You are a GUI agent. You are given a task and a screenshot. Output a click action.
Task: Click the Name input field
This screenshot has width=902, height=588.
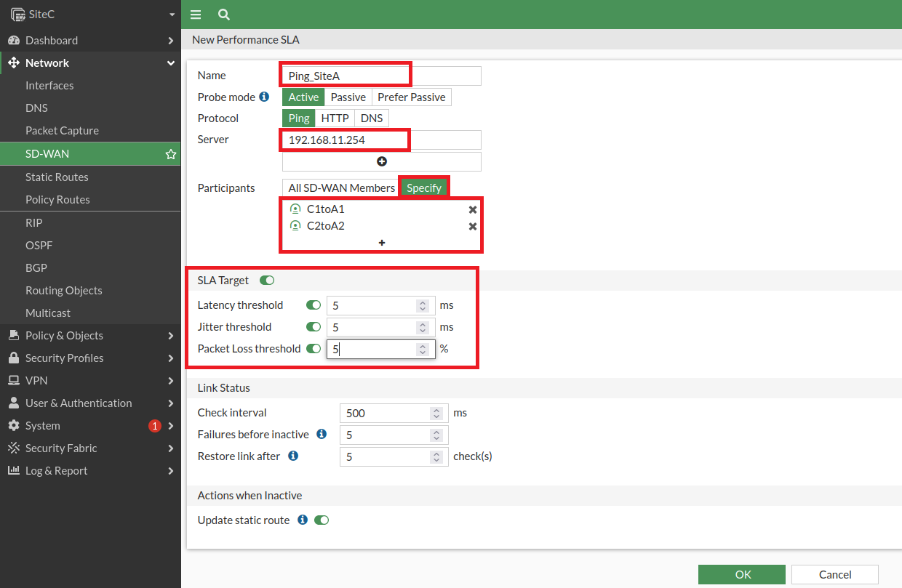382,76
